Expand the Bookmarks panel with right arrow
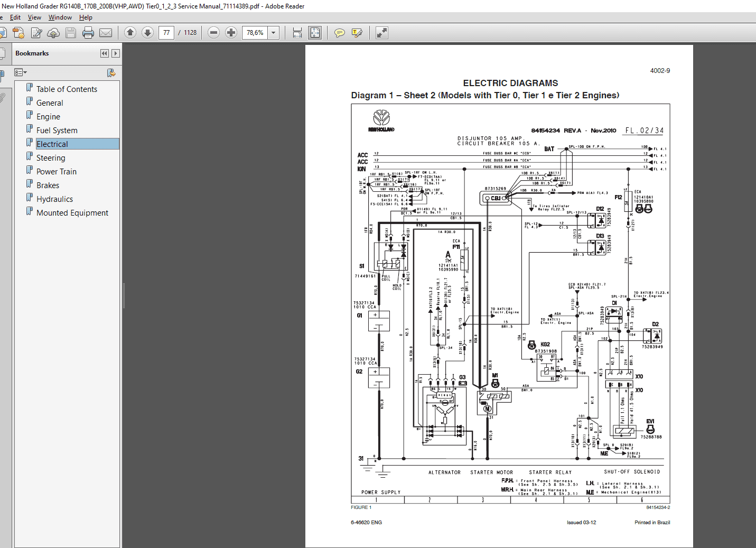Image resolution: width=756 pixels, height=548 pixels. point(116,53)
